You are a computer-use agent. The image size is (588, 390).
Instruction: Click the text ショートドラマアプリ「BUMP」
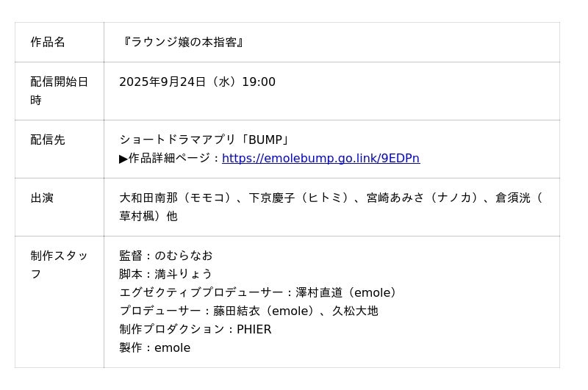click(x=205, y=140)
